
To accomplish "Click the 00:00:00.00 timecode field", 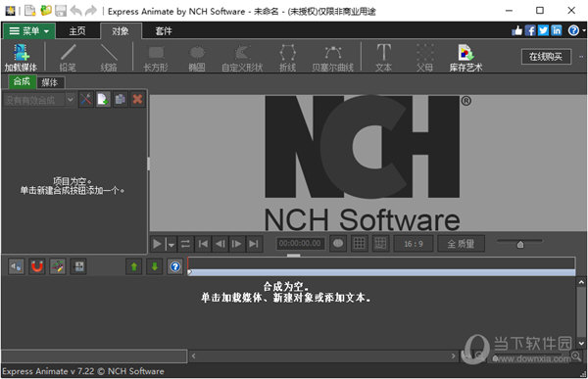I will click(301, 244).
